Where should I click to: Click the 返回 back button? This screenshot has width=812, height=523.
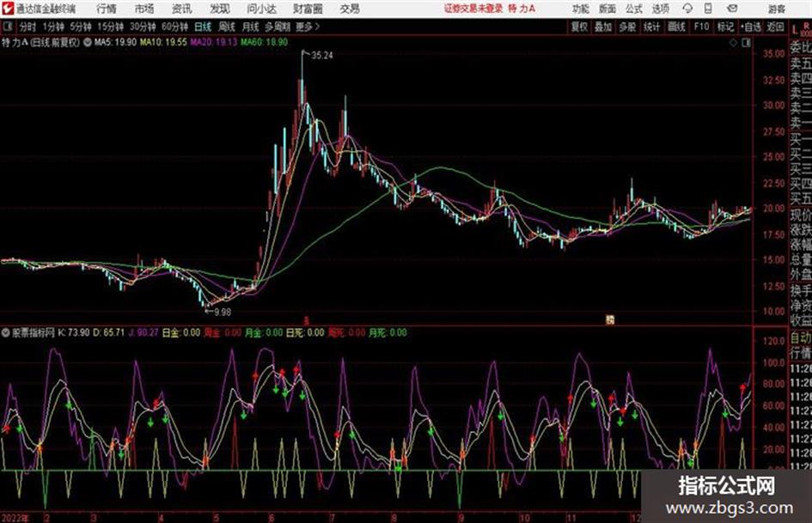coord(775,27)
